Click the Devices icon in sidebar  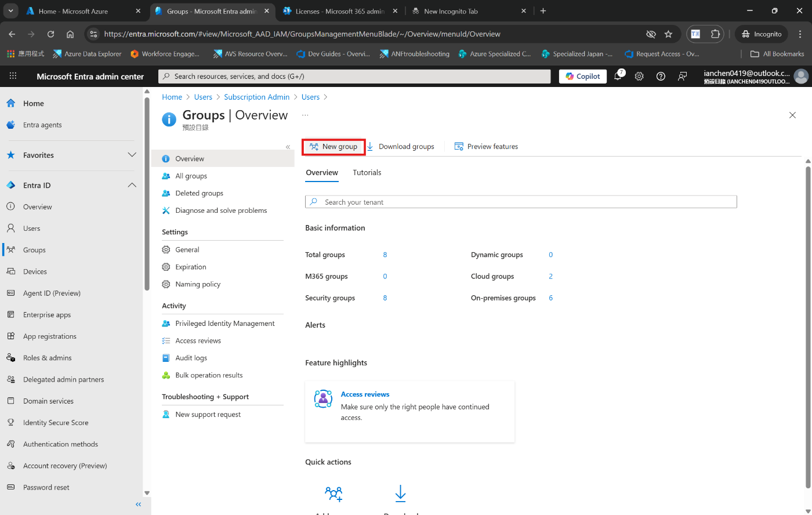coord(10,271)
